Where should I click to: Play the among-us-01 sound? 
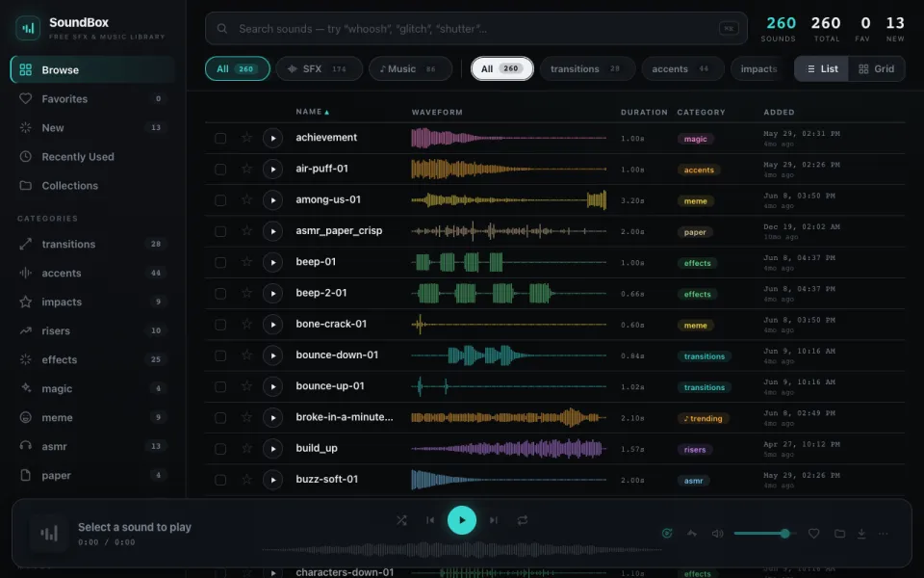pyautogui.click(x=272, y=200)
